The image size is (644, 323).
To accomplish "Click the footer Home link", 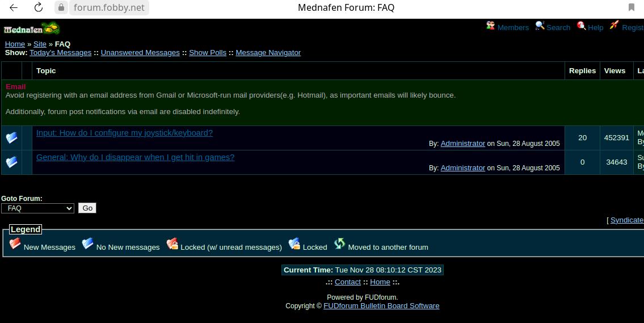I will 380,282.
